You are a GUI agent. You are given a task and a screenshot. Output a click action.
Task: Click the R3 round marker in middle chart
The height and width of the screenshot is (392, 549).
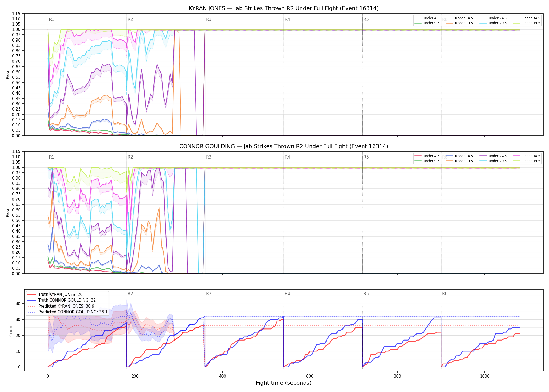pos(209,157)
